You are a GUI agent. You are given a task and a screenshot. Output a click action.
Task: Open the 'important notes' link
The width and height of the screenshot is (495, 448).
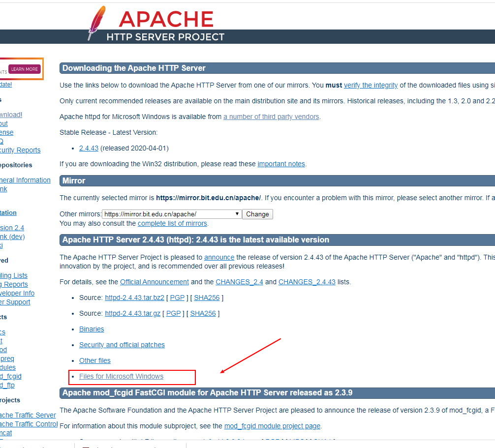coord(281,164)
